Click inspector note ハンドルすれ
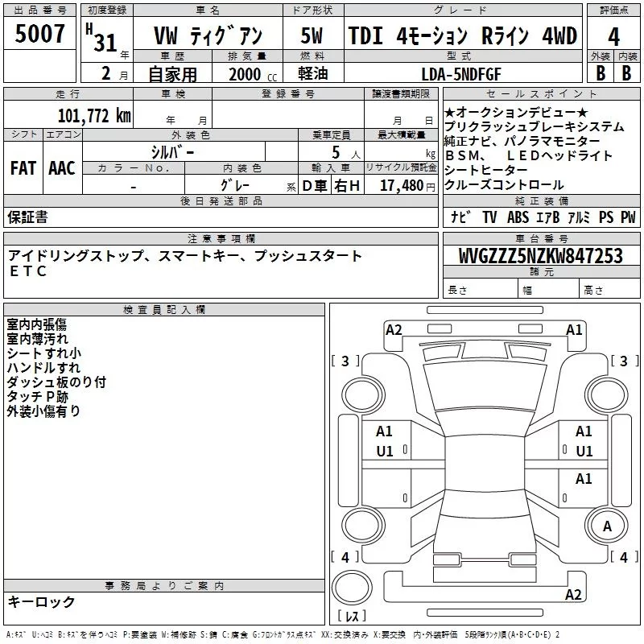The image size is (644, 644). tap(43, 368)
